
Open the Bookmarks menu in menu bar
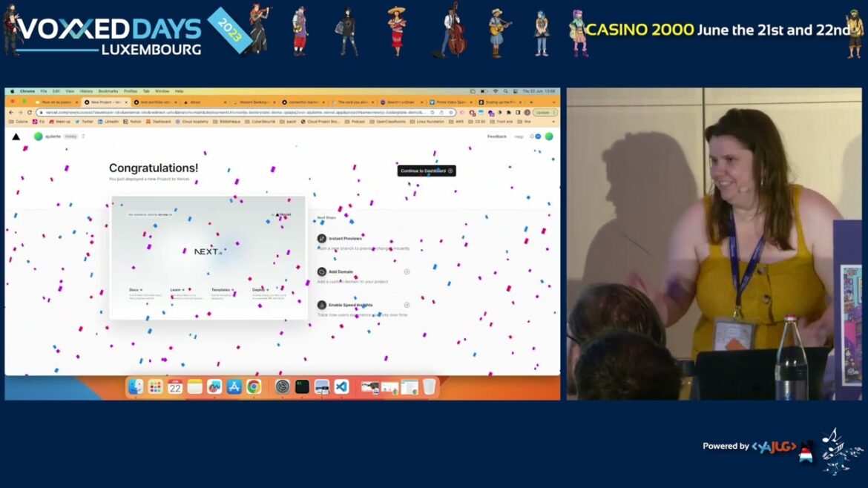(108, 91)
